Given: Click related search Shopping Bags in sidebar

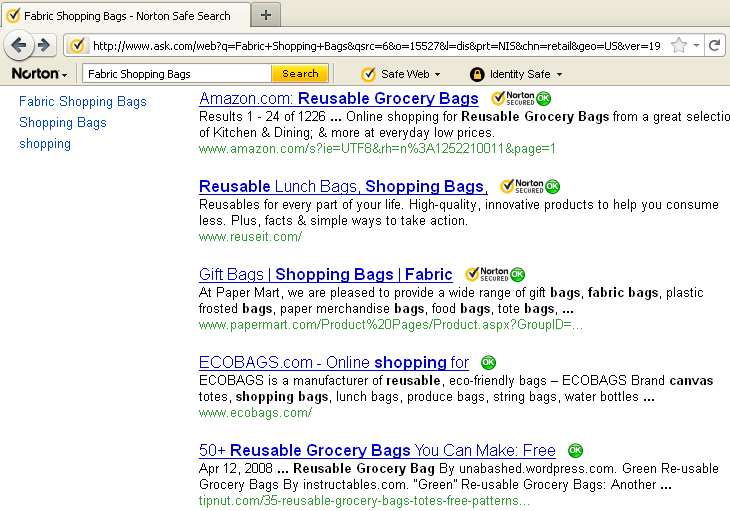Looking at the screenshot, I should tap(63, 122).
